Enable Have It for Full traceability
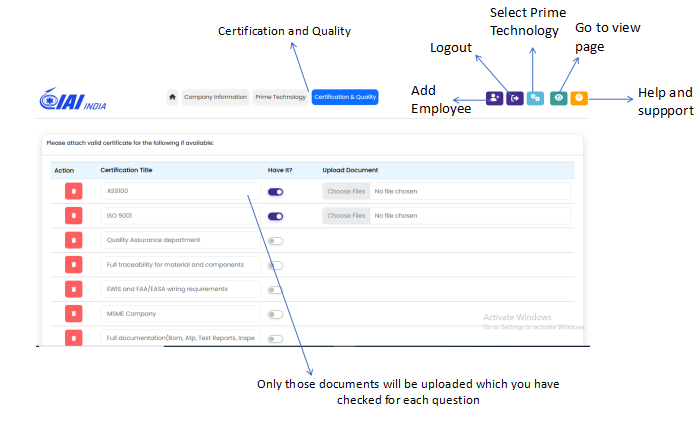The width and height of the screenshot is (700, 437). pos(275,266)
